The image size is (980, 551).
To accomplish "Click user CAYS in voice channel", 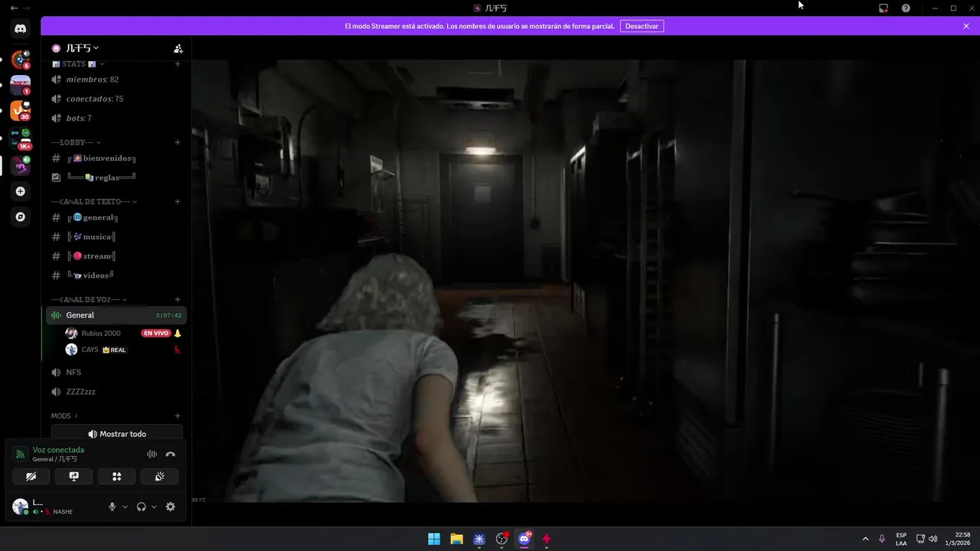I will click(90, 350).
